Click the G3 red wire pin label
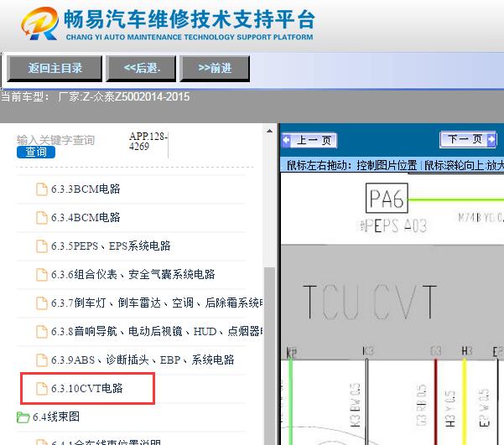 435,351
